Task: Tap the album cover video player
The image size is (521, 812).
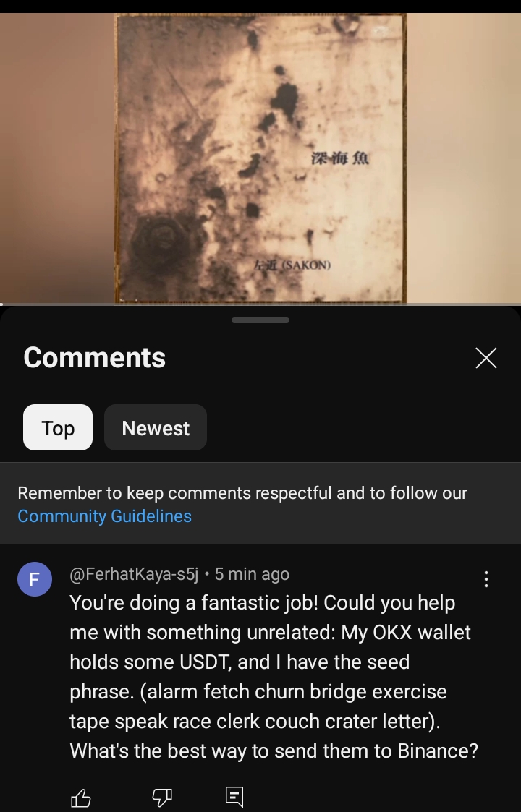Action: 260,158
